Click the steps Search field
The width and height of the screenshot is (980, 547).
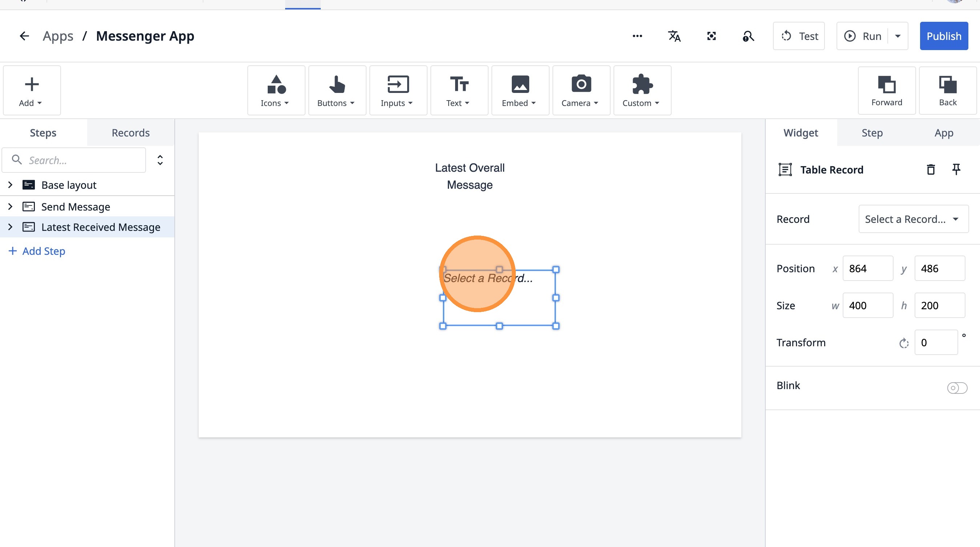coord(80,160)
